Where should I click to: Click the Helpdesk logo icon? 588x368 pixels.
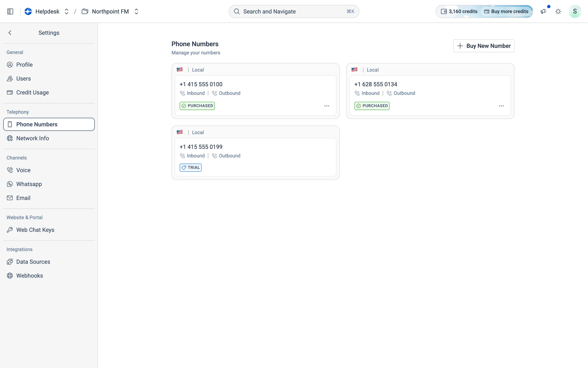coord(28,11)
